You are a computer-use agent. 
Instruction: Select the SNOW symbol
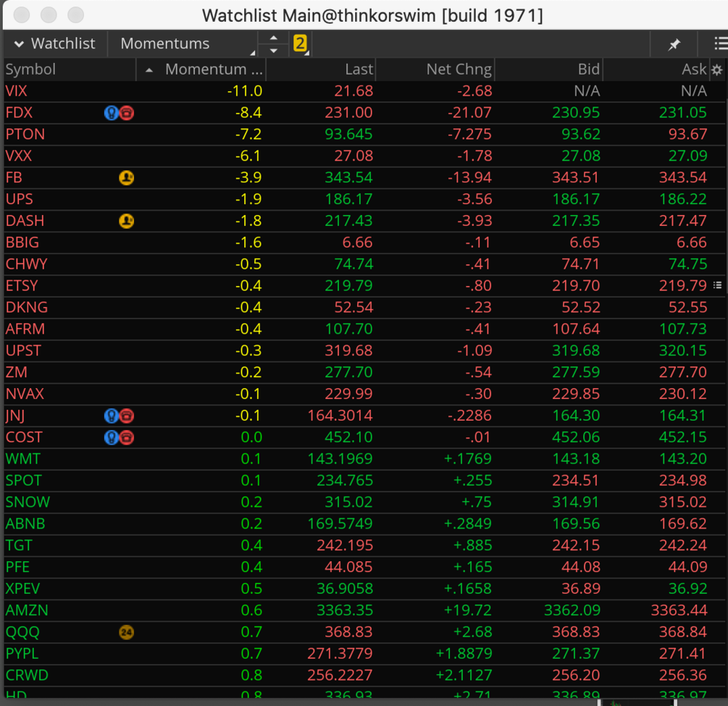pyautogui.click(x=28, y=503)
